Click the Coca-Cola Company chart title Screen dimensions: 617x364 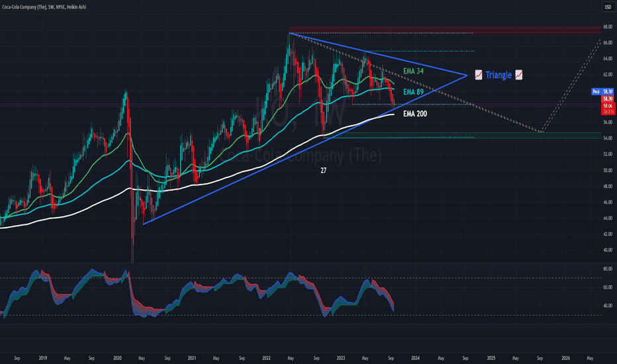coord(44,7)
